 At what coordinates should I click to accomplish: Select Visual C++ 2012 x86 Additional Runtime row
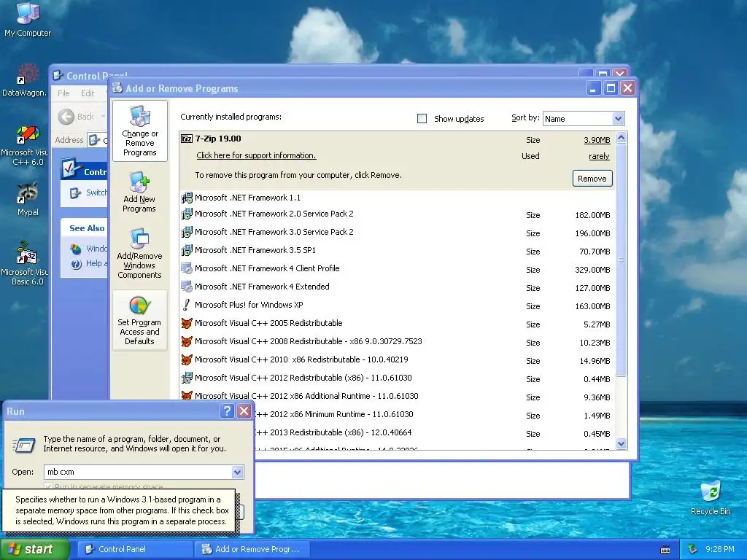(397, 396)
